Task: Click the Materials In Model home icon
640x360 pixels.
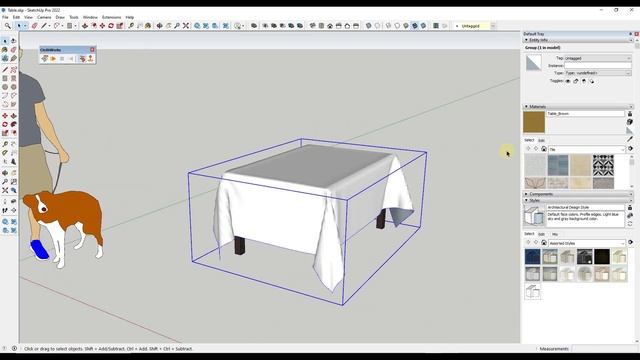Action: click(x=544, y=149)
